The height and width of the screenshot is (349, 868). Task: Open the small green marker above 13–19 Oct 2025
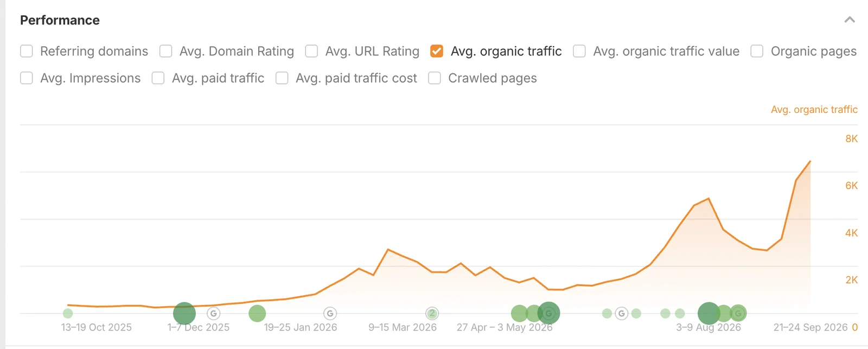(x=68, y=313)
